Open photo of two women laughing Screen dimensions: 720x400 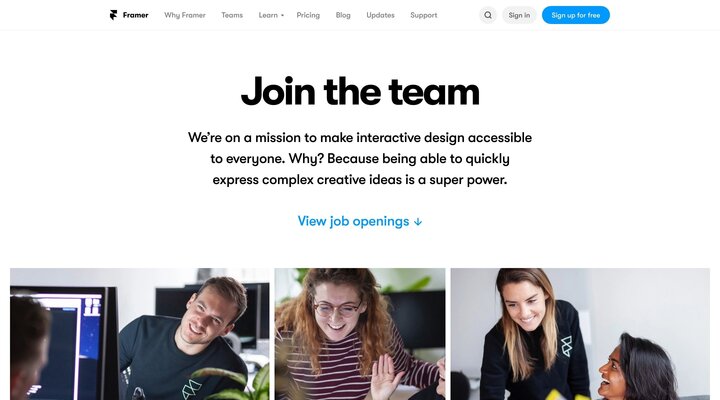pyautogui.click(x=580, y=334)
